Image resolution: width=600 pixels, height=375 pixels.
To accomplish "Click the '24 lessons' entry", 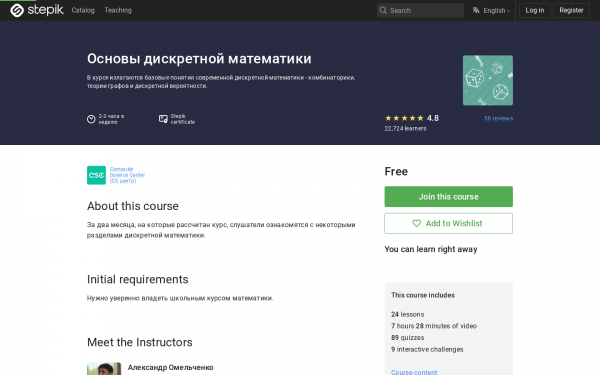I will (x=408, y=314).
